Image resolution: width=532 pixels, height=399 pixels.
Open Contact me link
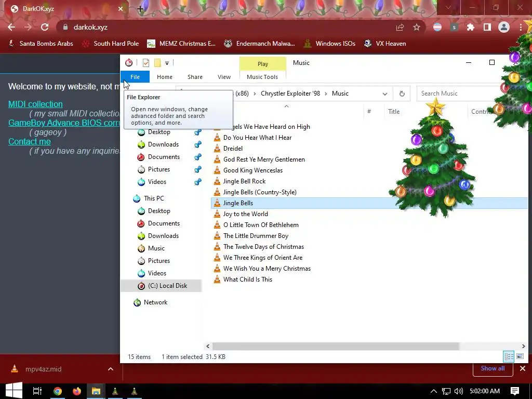(x=30, y=141)
